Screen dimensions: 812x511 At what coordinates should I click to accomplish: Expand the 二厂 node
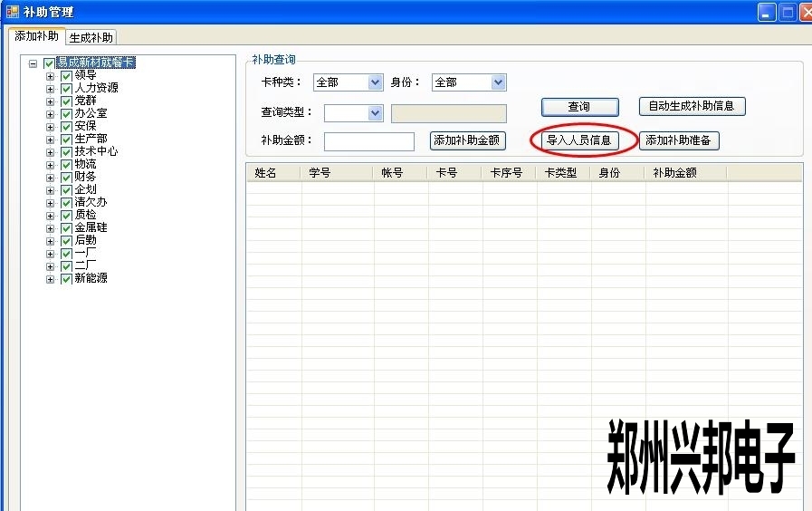50,266
